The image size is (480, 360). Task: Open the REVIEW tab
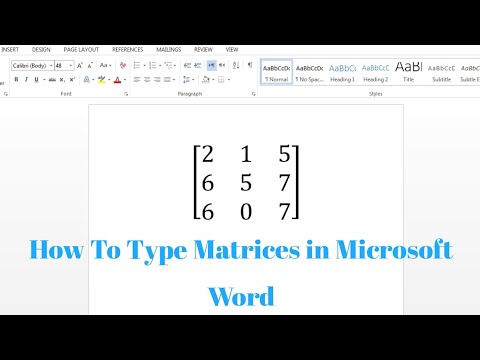click(203, 50)
